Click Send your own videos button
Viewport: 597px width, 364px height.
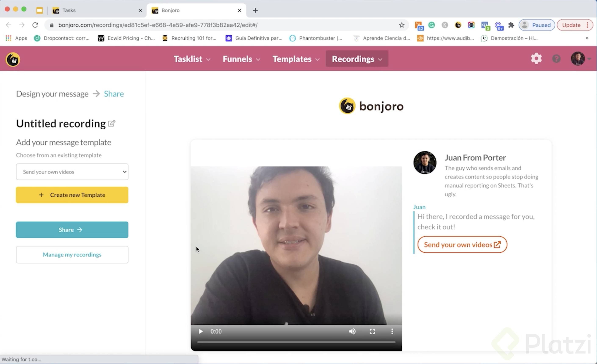click(462, 245)
